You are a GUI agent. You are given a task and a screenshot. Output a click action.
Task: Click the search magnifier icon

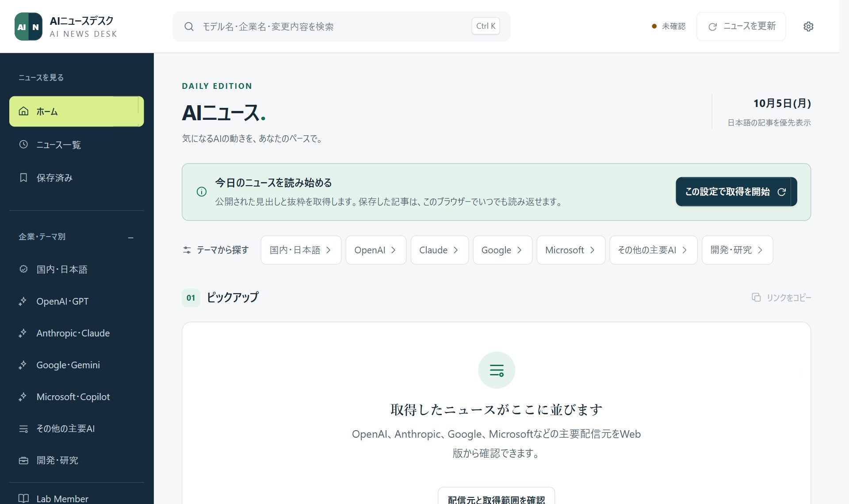click(189, 27)
